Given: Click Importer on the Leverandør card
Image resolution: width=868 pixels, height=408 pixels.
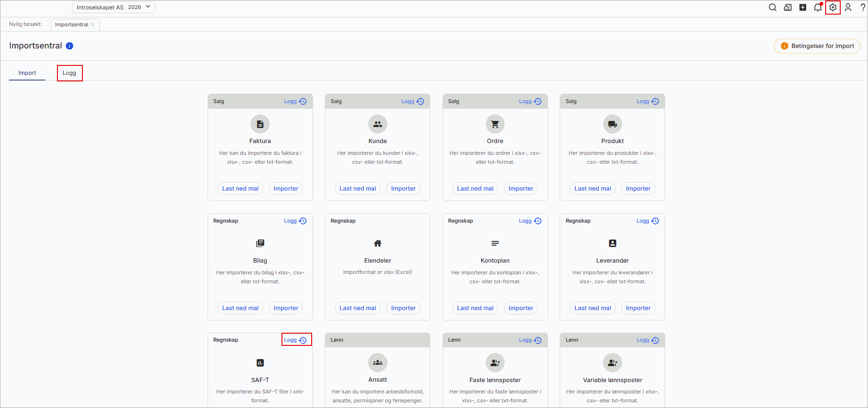Looking at the screenshot, I should coord(638,308).
